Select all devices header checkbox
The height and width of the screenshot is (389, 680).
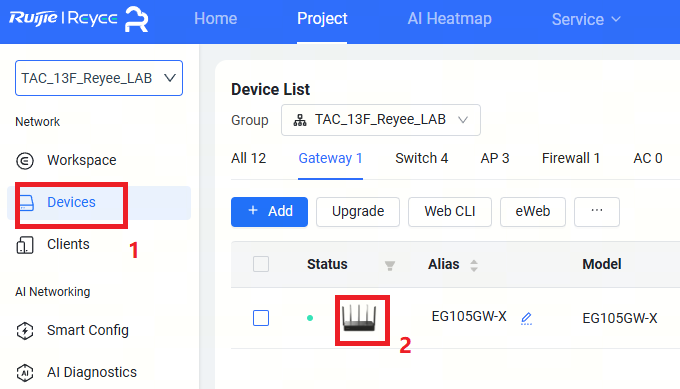pos(261,264)
